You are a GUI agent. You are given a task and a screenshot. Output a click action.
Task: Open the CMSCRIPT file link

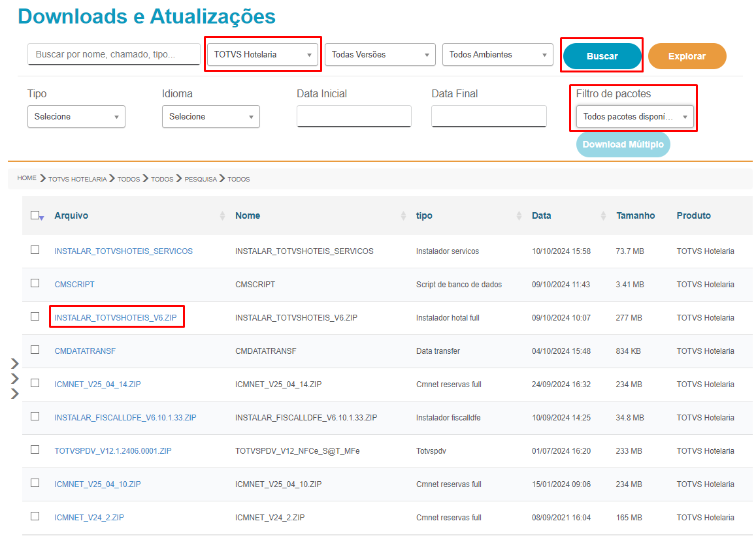point(74,285)
